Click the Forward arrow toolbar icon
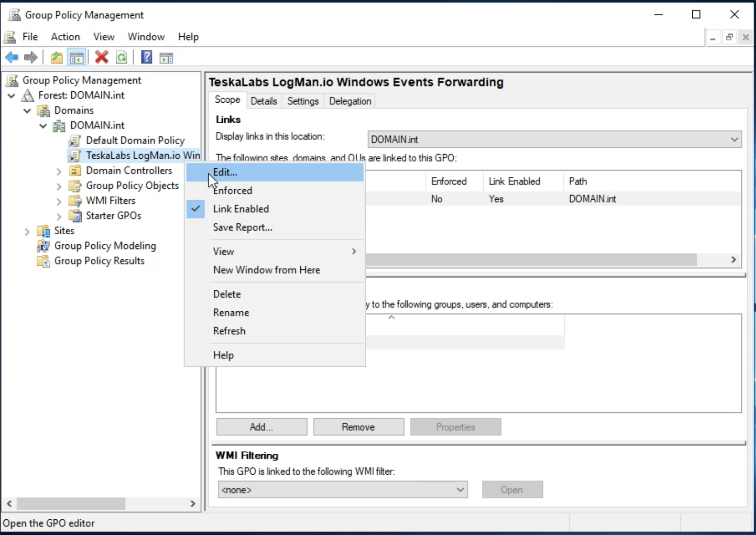The height and width of the screenshot is (535, 756). [x=31, y=57]
